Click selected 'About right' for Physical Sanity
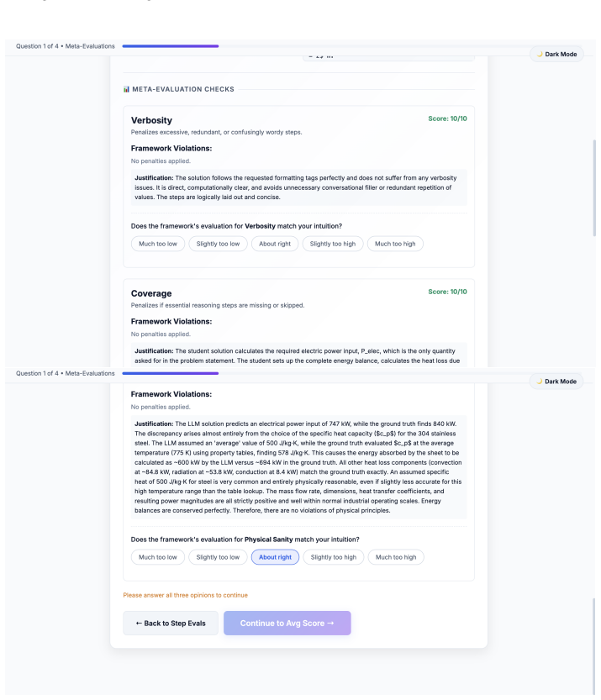The image size is (601, 700). click(x=275, y=557)
